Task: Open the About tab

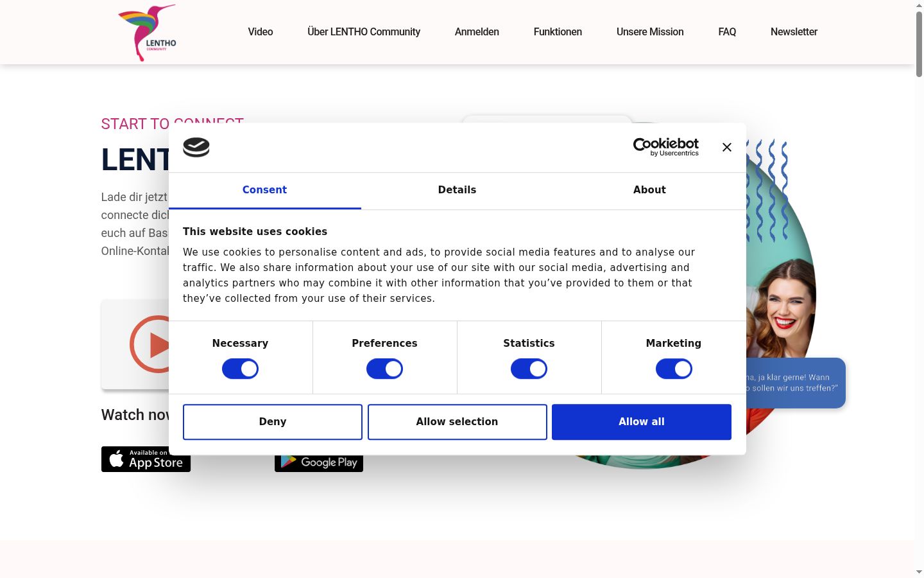Action: (649, 190)
